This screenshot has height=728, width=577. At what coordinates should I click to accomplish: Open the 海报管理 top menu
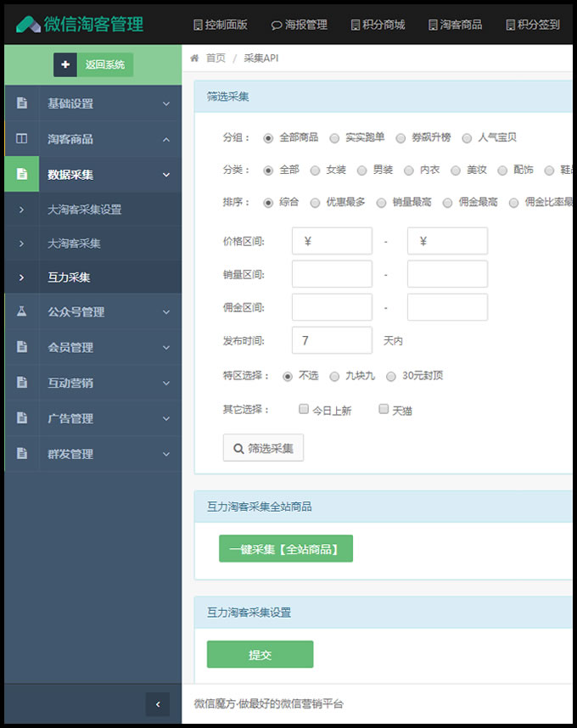pos(300,25)
